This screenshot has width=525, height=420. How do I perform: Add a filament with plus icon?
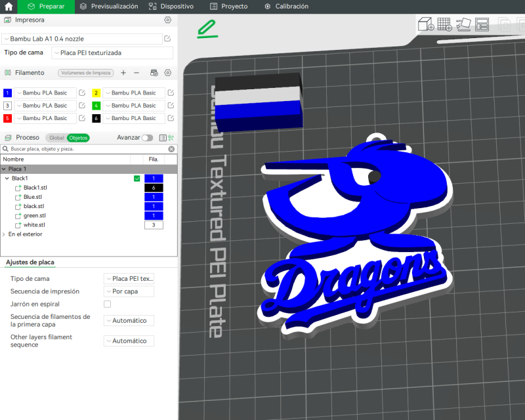coord(123,73)
